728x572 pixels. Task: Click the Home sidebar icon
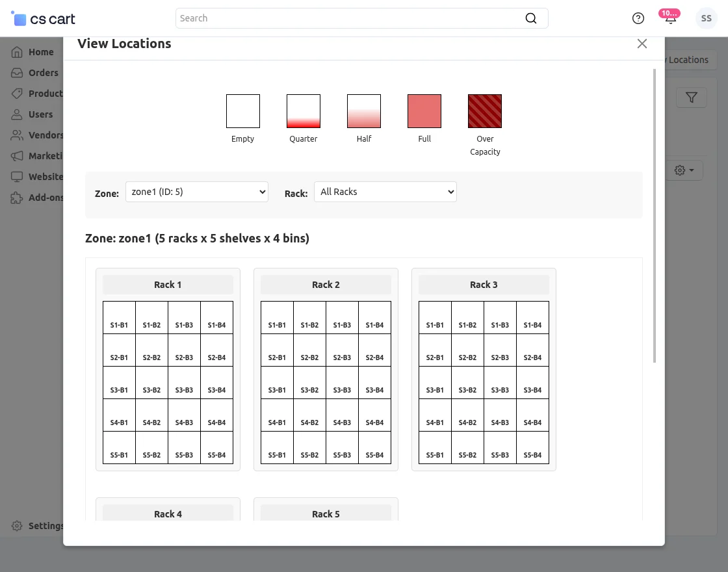coord(17,52)
